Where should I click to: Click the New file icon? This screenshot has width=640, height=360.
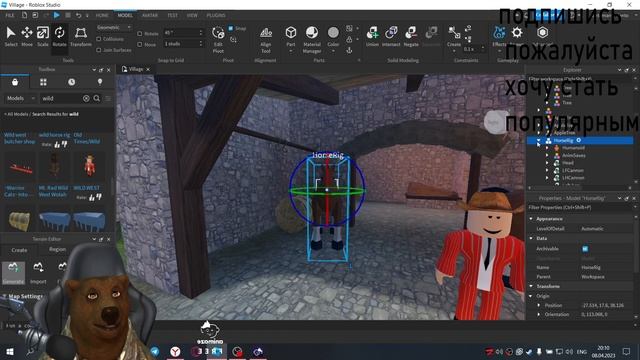click(x=24, y=15)
